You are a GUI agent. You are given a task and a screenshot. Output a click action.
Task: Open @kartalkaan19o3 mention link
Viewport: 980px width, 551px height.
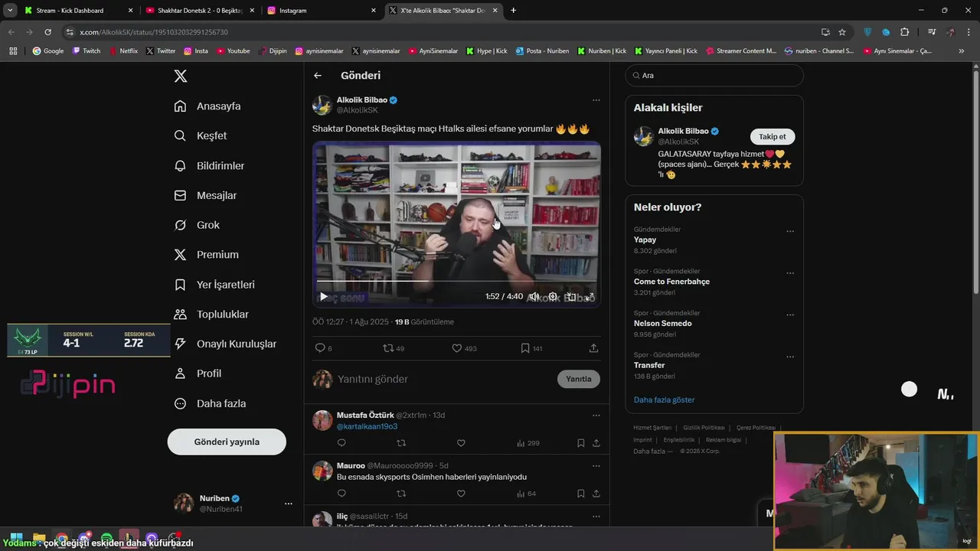pyautogui.click(x=367, y=426)
